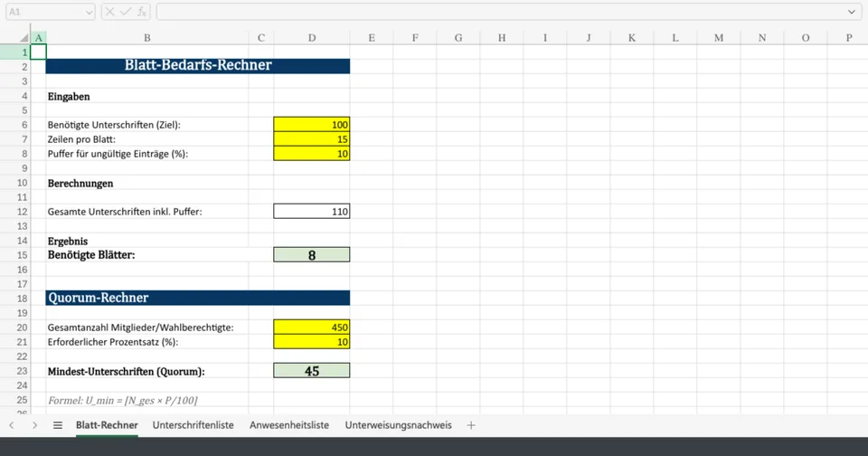Add a new sheet with plus icon
Viewport: 868px width, 456px height.
pyautogui.click(x=471, y=425)
